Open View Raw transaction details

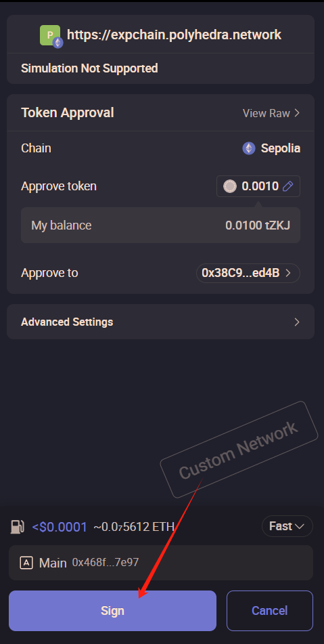tap(271, 113)
